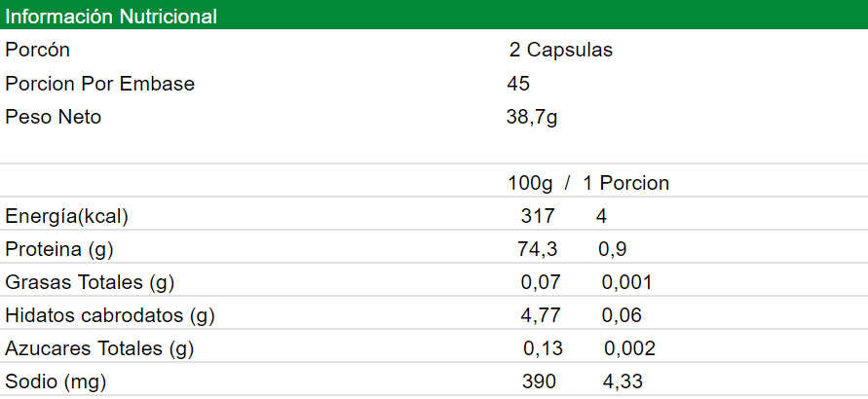868x399 pixels.
Task: Click the 2 Capsulas value
Action: pos(560,51)
